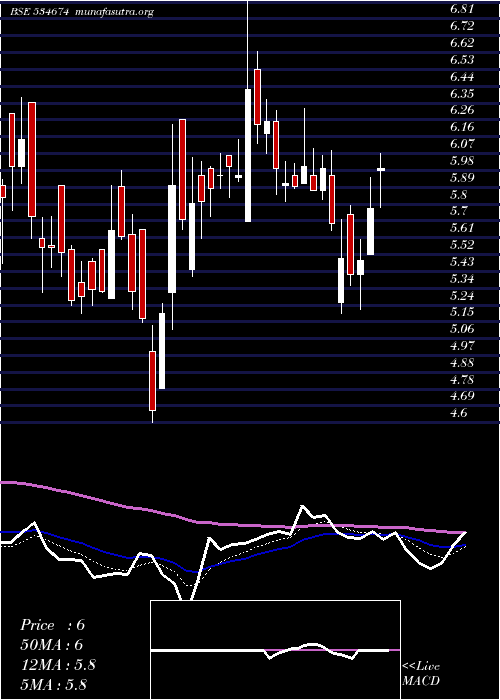Select the 6.53 price axis label
The width and height of the screenshot is (500, 700).
(x=462, y=60)
